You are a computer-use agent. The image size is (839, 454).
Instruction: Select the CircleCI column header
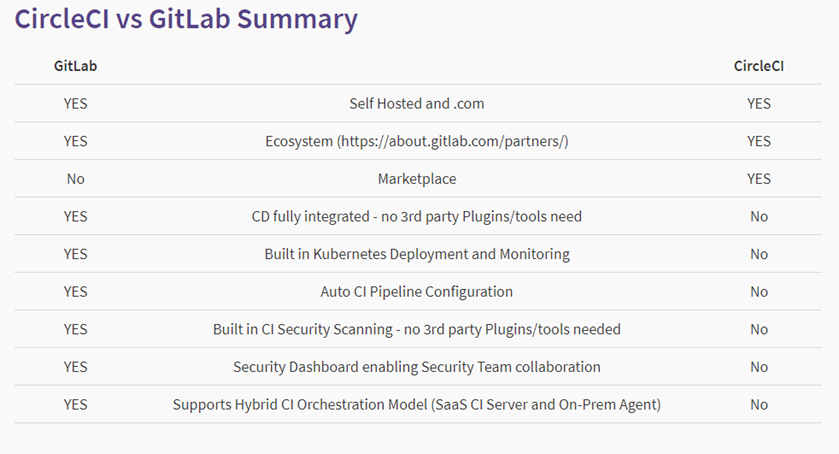[758, 66]
